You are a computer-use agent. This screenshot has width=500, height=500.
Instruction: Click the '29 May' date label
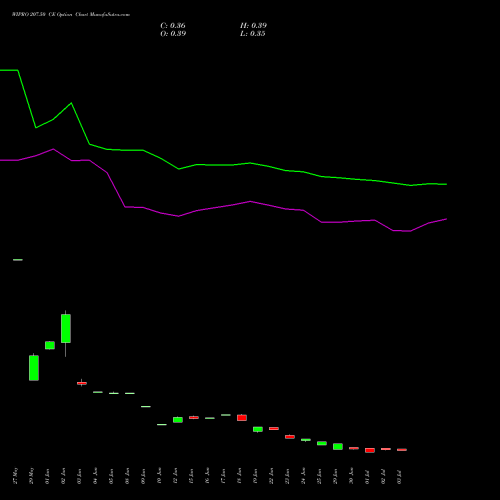click(31, 476)
